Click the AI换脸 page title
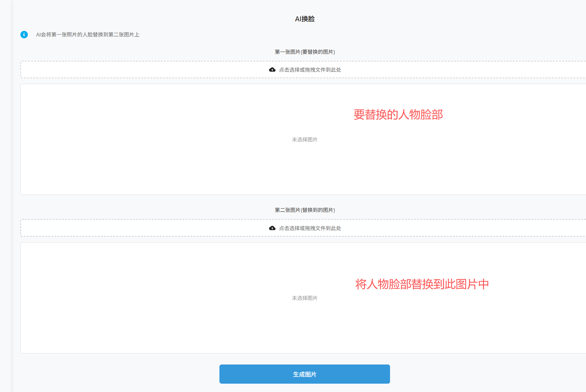The width and height of the screenshot is (586, 392). 305,19
